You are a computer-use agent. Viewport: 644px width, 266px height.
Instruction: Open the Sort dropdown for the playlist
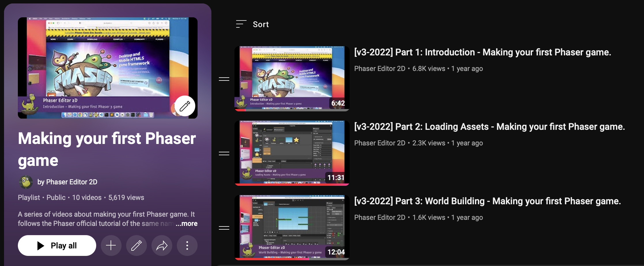pos(252,24)
